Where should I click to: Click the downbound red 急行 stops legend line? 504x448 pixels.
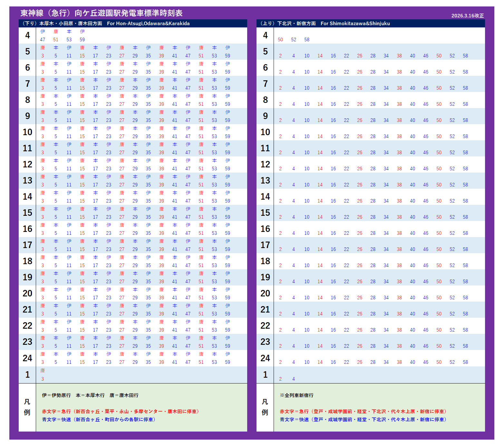(x=121, y=412)
